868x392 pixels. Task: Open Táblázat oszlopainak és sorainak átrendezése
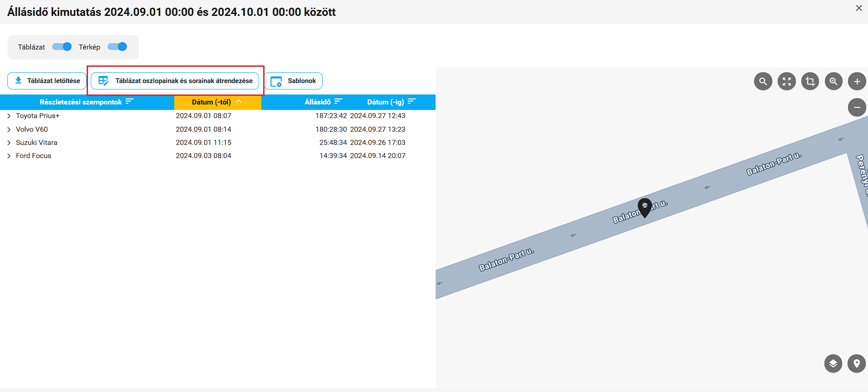(175, 81)
